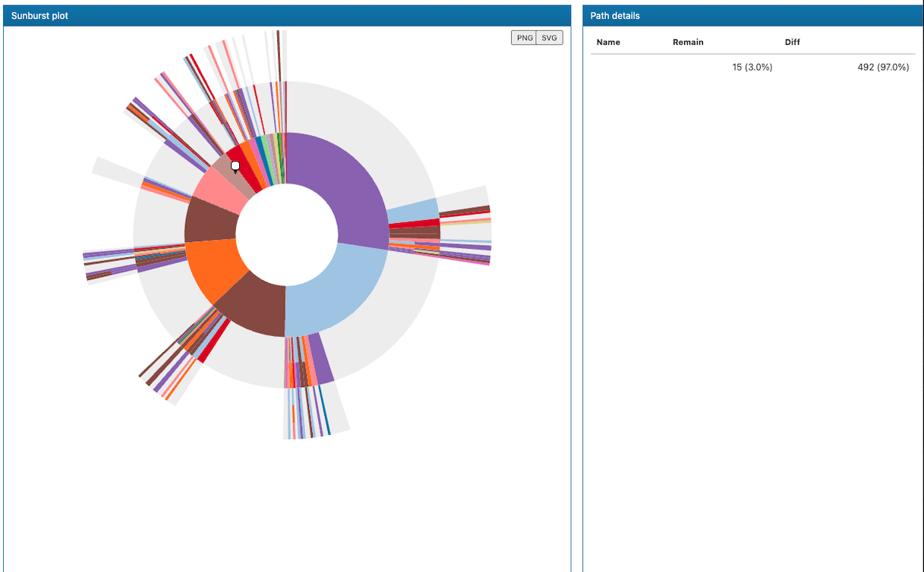Export the plot using the SVG button

coord(550,37)
